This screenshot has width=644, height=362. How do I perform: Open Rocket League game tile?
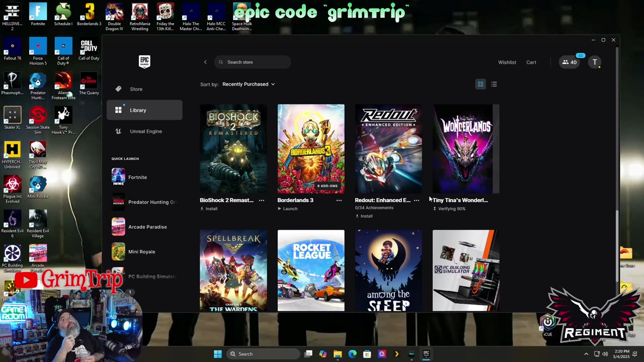tap(311, 270)
